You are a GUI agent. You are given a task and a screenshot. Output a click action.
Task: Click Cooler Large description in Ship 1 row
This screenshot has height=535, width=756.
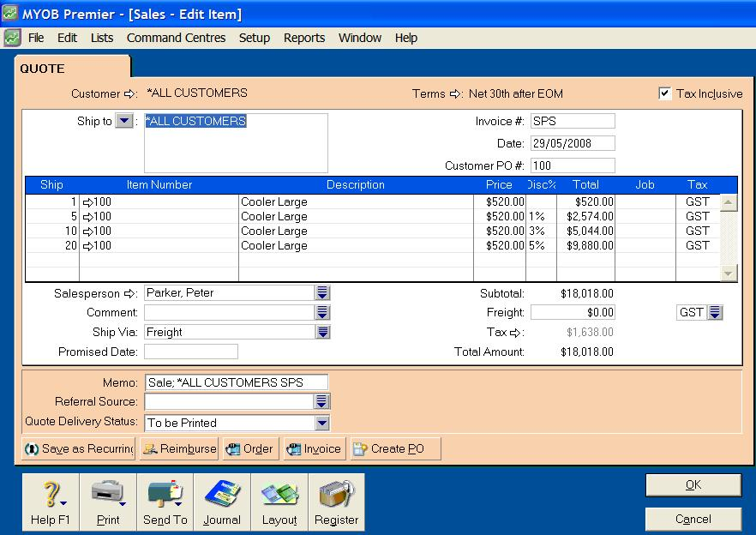point(356,202)
